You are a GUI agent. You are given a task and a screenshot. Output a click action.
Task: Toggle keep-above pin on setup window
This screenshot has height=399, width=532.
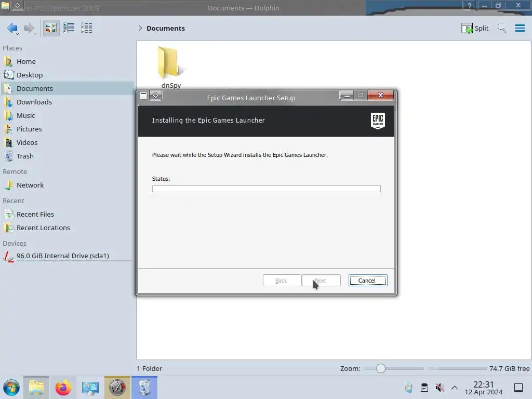coord(156,96)
